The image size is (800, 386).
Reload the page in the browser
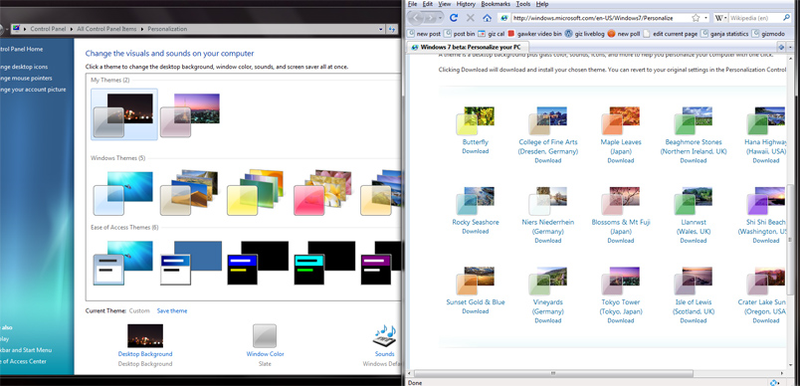454,18
